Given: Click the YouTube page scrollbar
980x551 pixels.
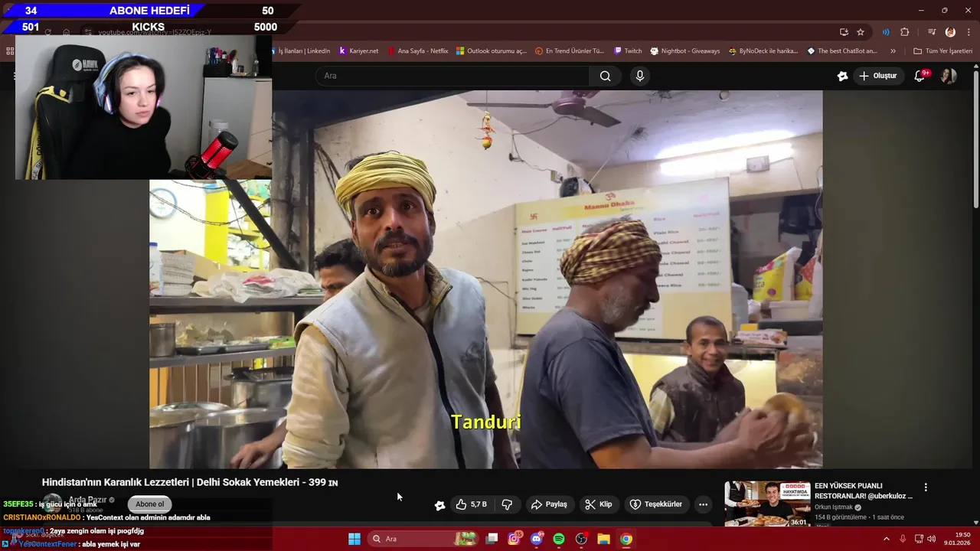Looking at the screenshot, I should point(975,138).
